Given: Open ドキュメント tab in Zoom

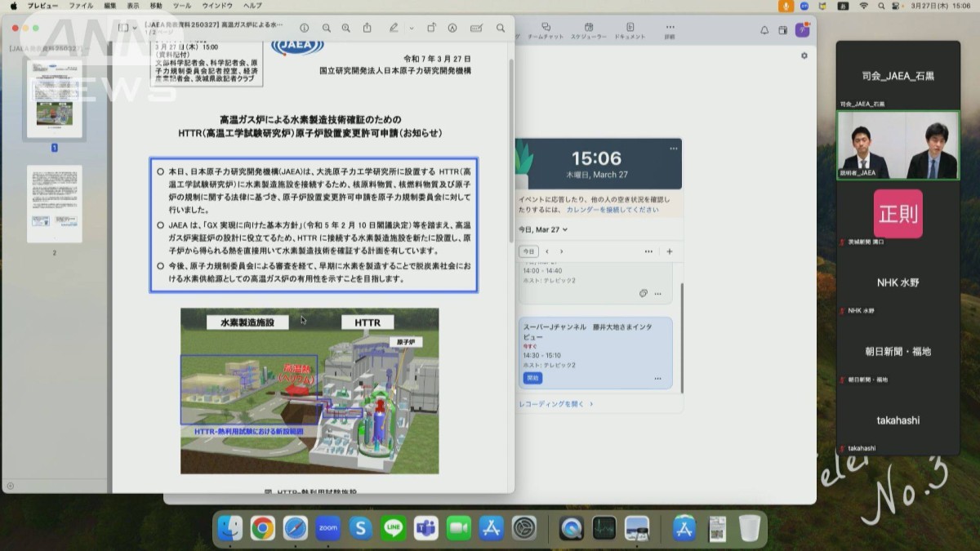Looking at the screenshot, I should (x=630, y=31).
